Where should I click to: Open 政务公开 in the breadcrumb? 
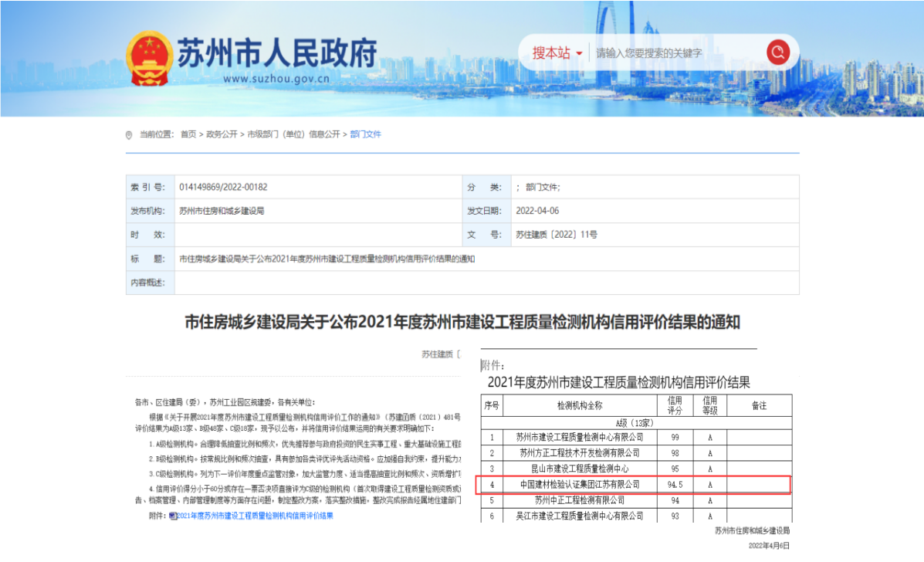222,134
